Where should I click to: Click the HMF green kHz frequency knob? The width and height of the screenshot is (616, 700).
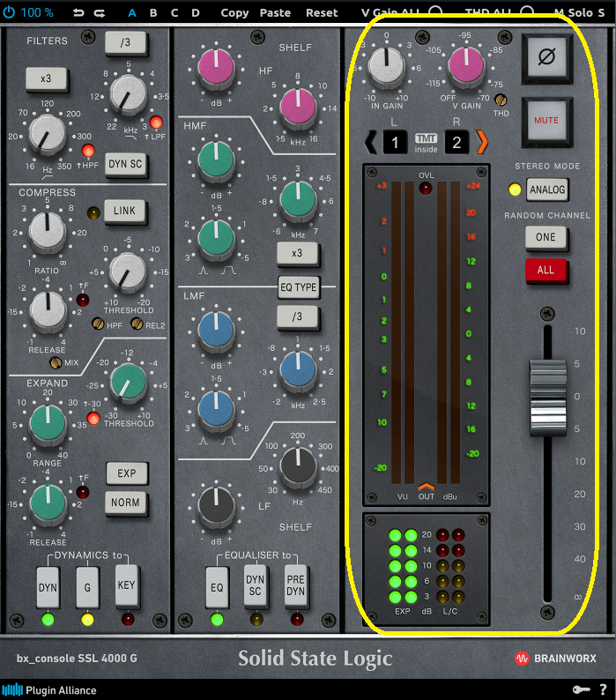(x=298, y=199)
